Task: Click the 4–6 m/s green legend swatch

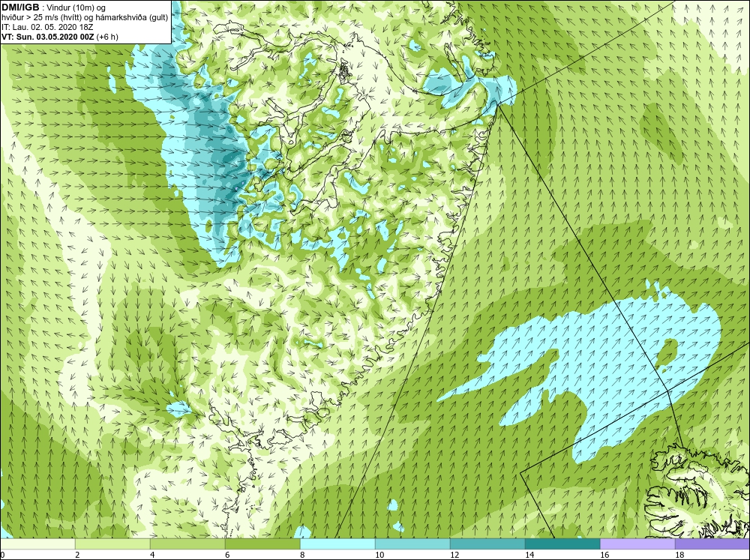Action: point(187,544)
